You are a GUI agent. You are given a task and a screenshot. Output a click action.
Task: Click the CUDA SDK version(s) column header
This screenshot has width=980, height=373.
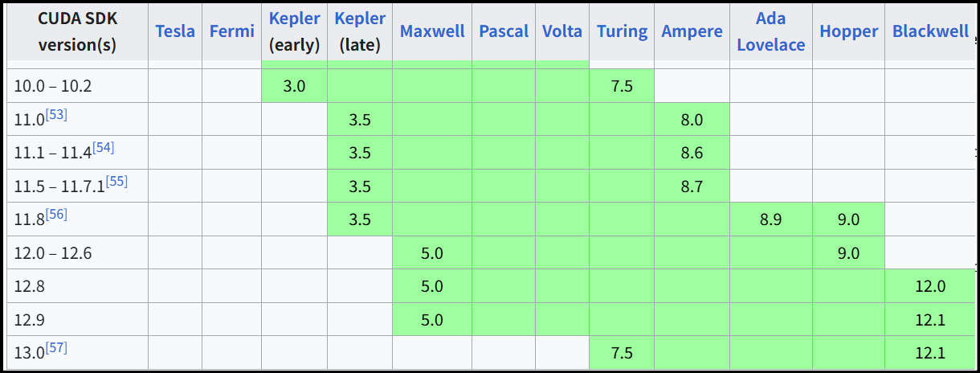click(77, 31)
